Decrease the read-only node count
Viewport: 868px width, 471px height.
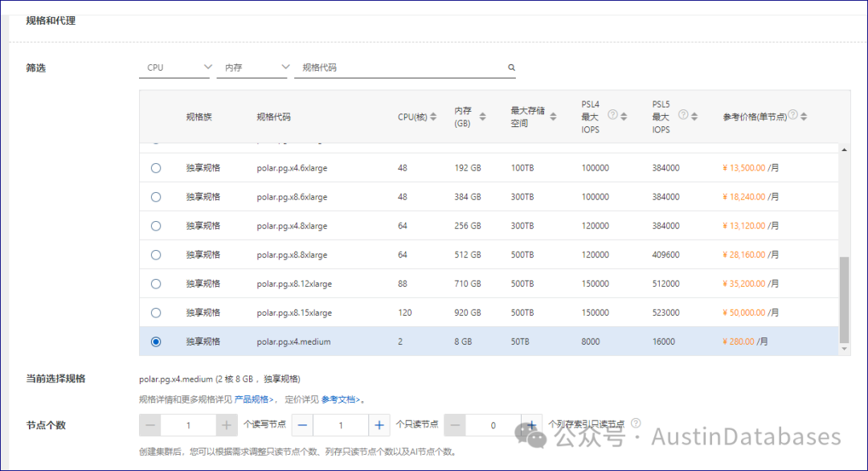point(302,426)
